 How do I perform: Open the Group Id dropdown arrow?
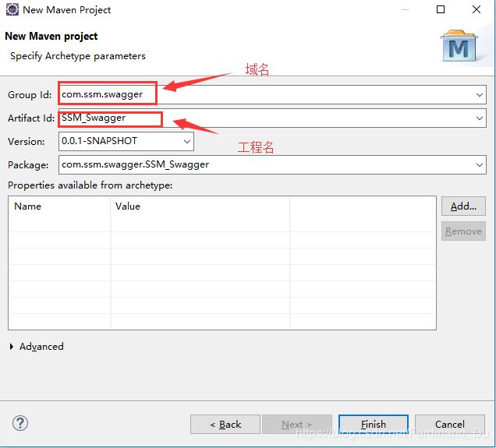tap(480, 95)
